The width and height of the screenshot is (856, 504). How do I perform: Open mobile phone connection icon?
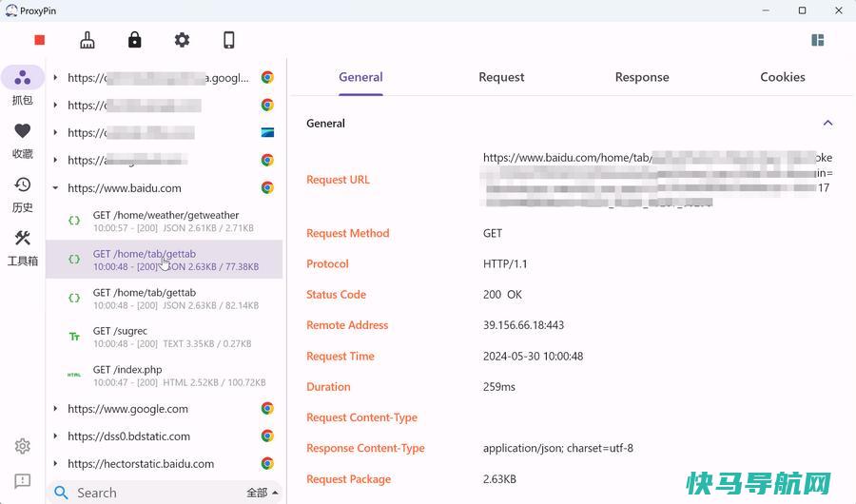click(228, 40)
